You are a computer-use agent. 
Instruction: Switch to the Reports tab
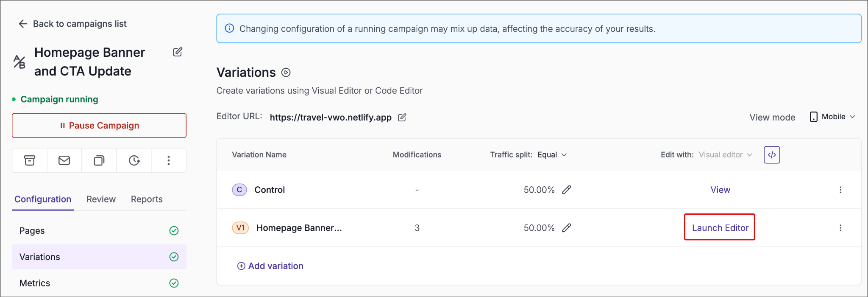coord(147,199)
